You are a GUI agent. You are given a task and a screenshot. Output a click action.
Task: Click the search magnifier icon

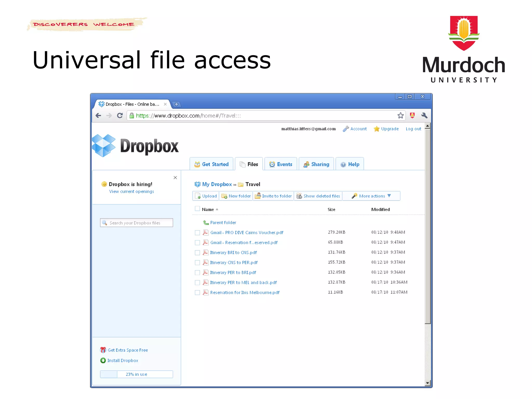tap(104, 223)
